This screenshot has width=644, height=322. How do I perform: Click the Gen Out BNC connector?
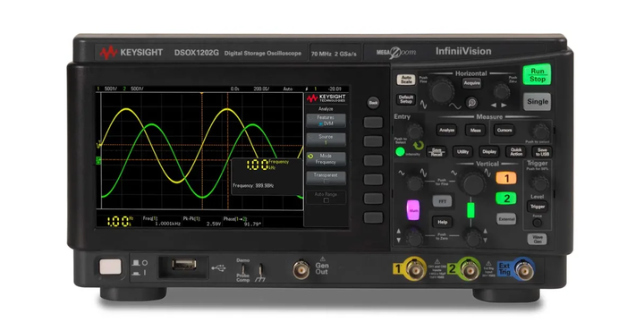(301, 270)
